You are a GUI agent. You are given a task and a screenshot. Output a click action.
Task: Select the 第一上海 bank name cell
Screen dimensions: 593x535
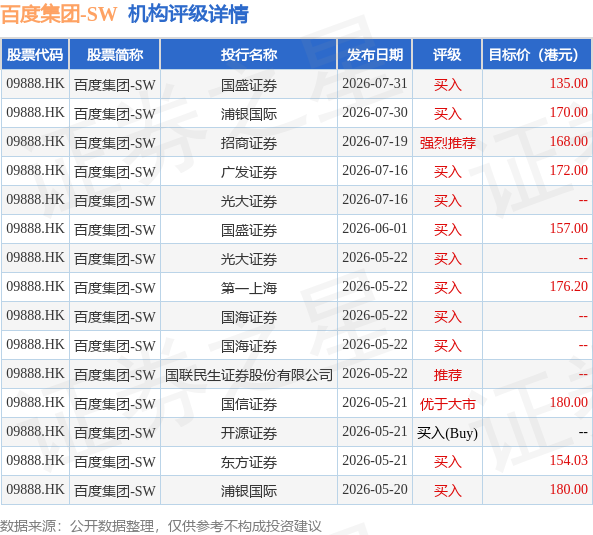click(249, 288)
